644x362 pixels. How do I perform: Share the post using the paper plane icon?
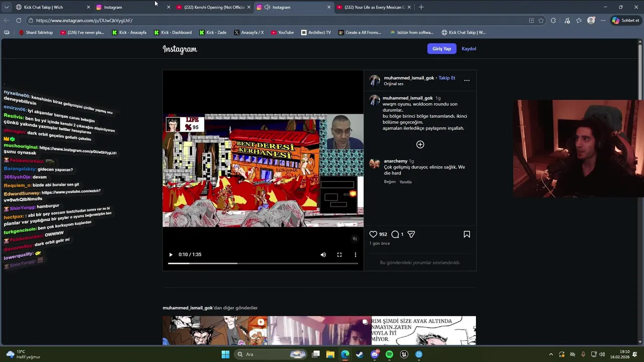click(411, 234)
